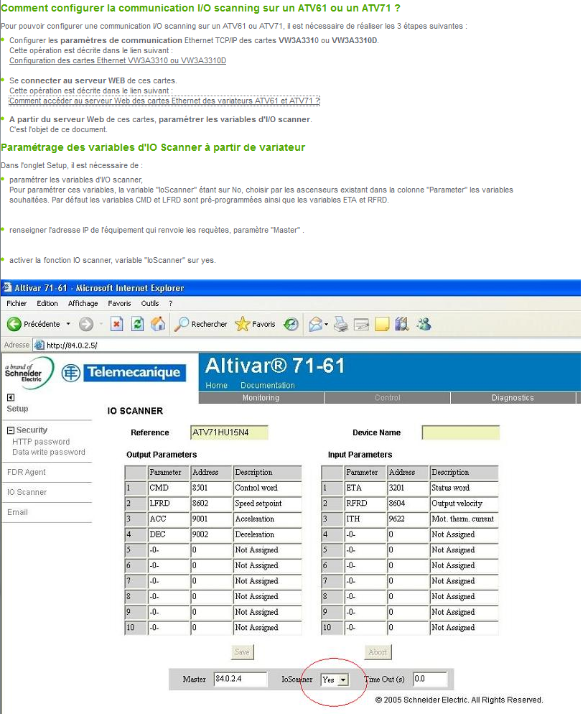Click the Setup heading in sidebar
This screenshot has height=714, width=588.
(17, 409)
